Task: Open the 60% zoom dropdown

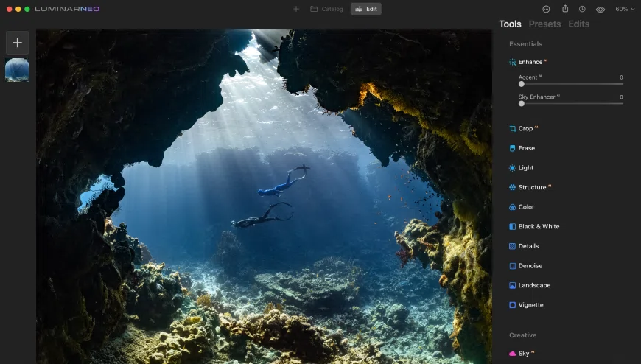Action: pyautogui.click(x=625, y=9)
